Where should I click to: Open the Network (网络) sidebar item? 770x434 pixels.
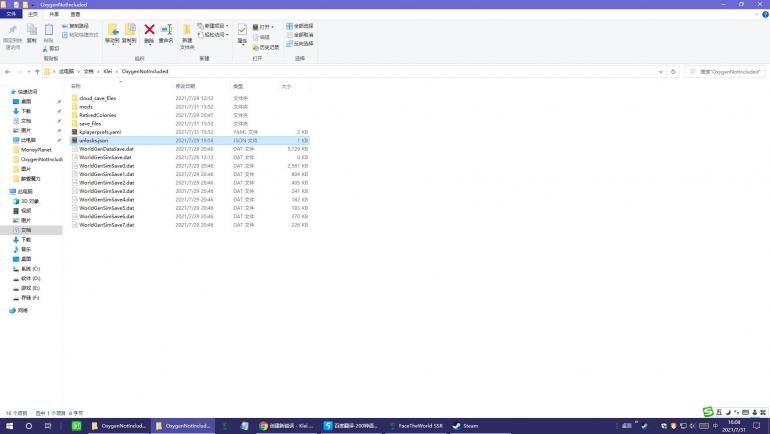coord(23,311)
